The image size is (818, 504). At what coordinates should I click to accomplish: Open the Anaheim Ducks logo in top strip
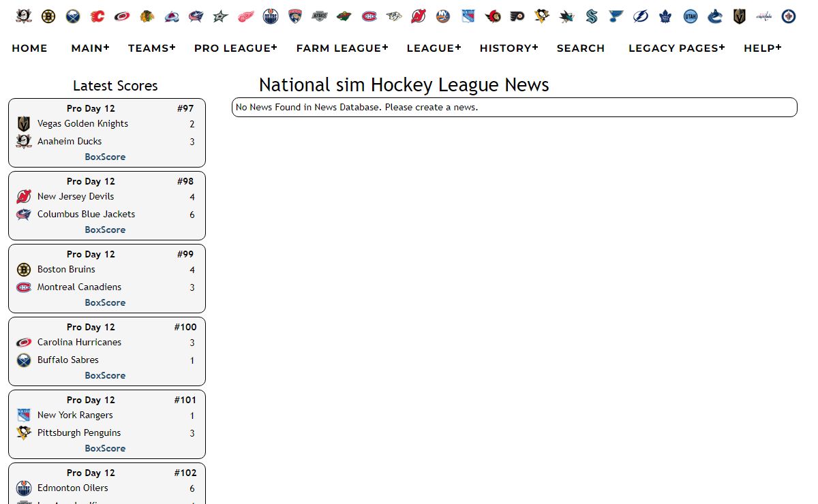(x=23, y=16)
